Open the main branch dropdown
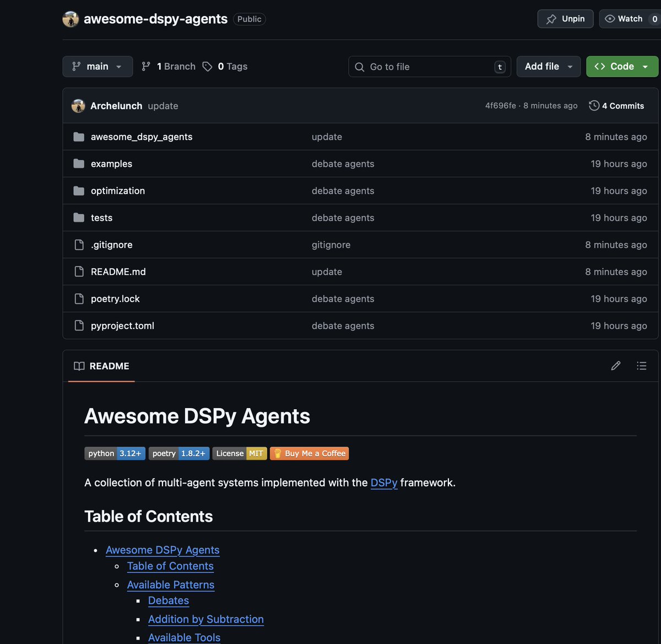This screenshot has height=644, width=661. pos(97,67)
